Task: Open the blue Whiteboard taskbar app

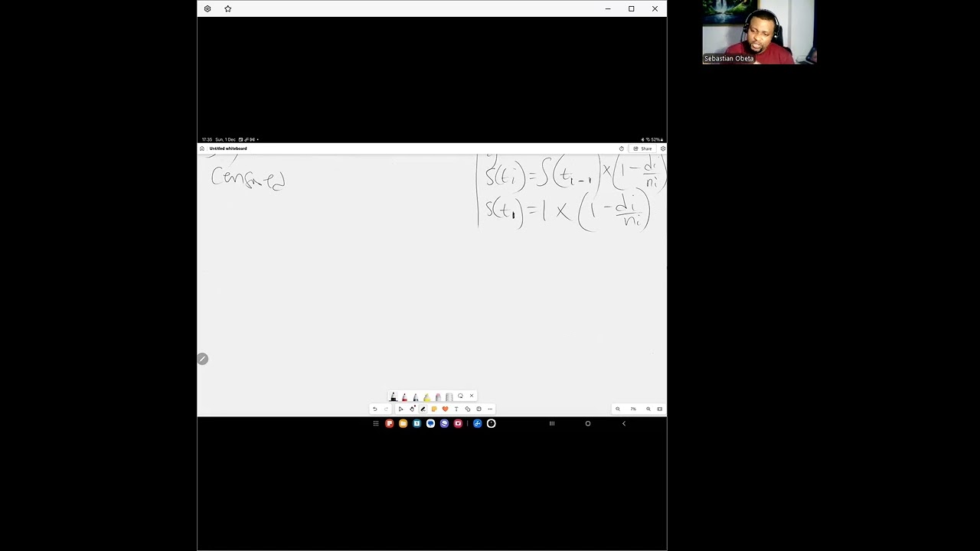Action: pyautogui.click(x=477, y=423)
